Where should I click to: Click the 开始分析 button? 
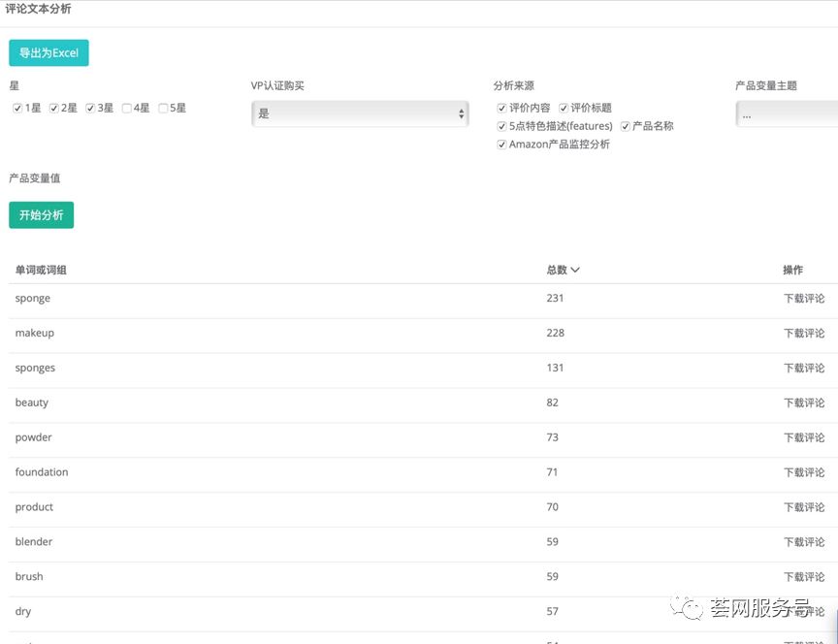(x=41, y=215)
